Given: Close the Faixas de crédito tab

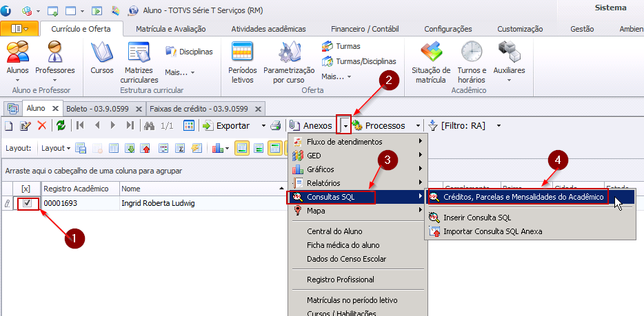Looking at the screenshot, I should click(257, 109).
